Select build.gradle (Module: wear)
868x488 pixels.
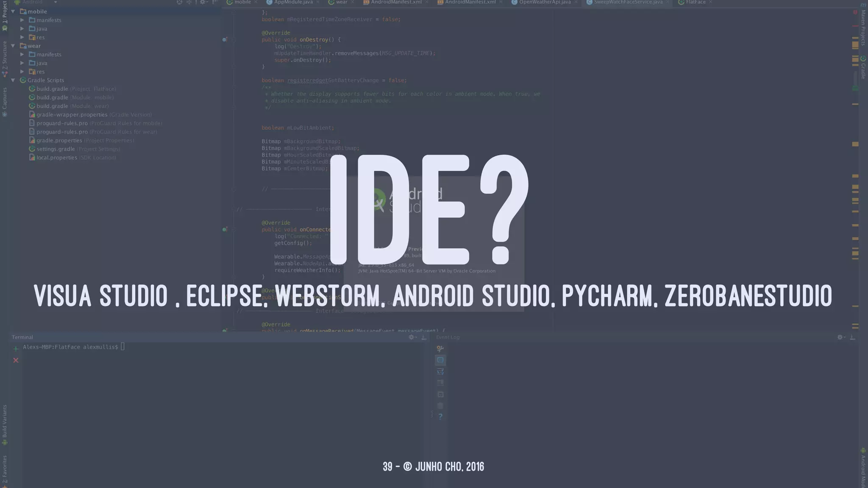click(x=69, y=106)
